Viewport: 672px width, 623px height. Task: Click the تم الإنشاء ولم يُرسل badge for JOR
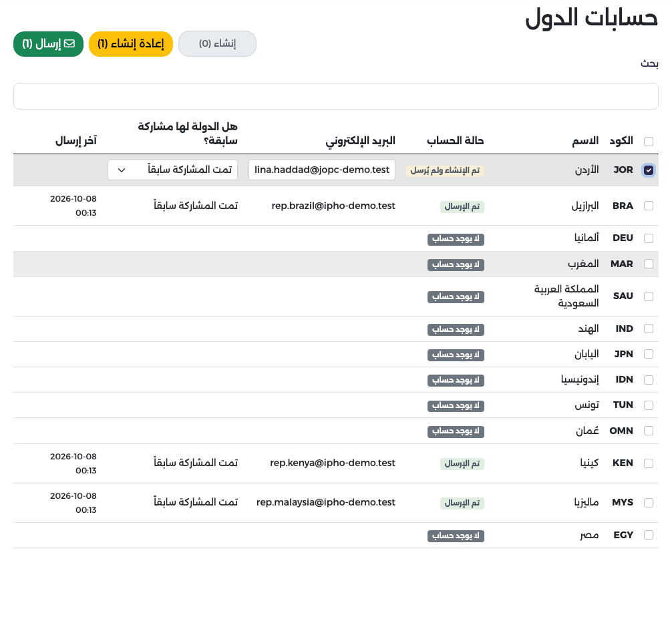click(x=445, y=171)
